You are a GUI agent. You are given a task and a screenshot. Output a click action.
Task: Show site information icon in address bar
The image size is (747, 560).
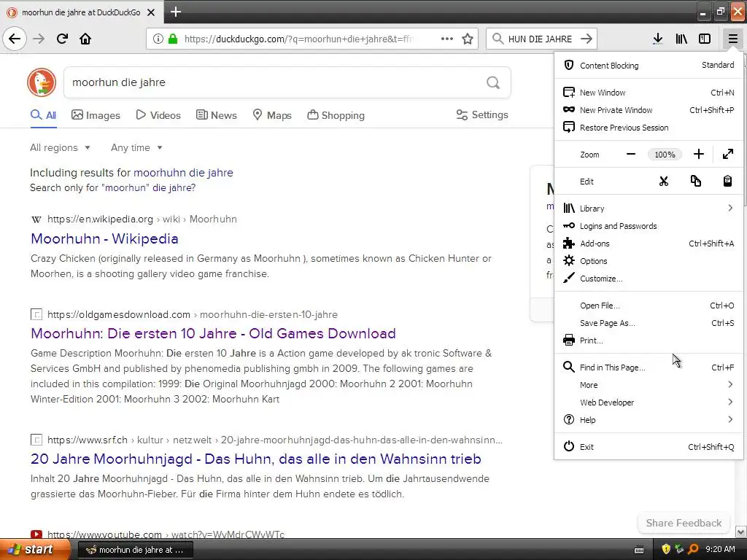[158, 39]
